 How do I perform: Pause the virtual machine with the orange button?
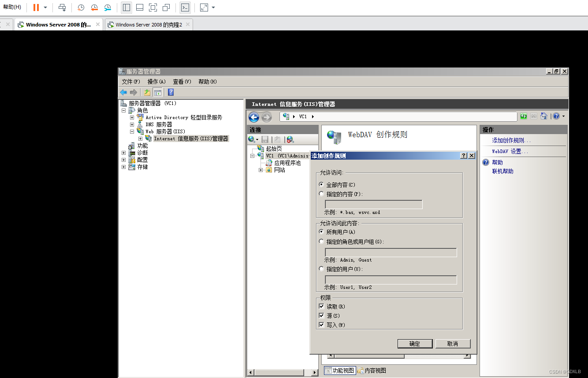(x=36, y=7)
